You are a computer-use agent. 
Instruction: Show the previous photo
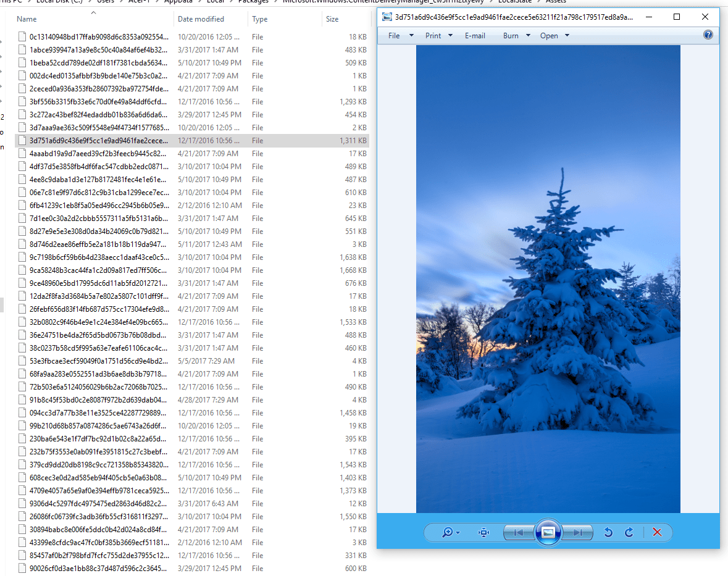519,532
